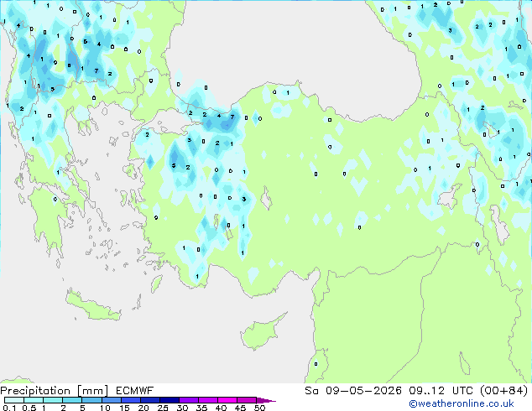Image resolution: width=532 pixels, height=411 pixels.
Task: Click the legend label '40'
Action: pos(222,408)
